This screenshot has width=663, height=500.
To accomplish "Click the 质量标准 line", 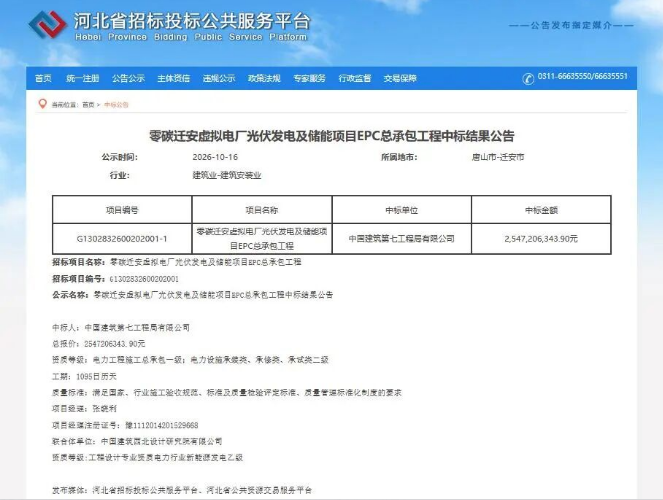I will pos(227,393).
